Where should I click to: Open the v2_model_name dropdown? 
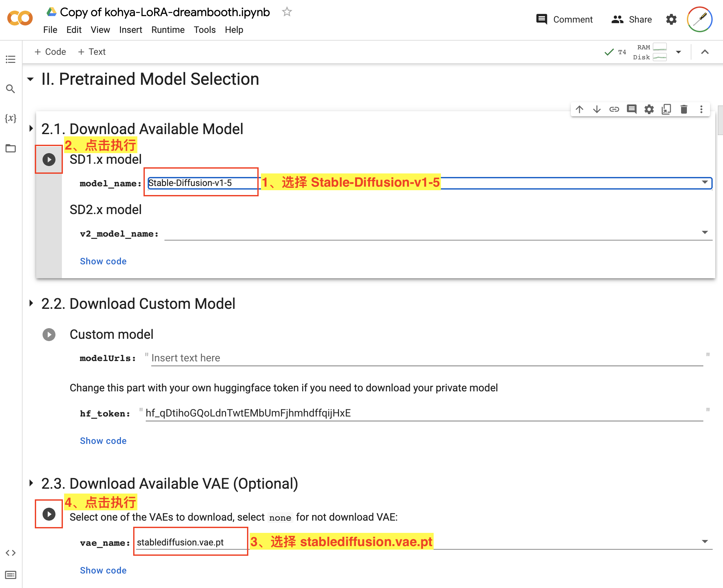(705, 232)
